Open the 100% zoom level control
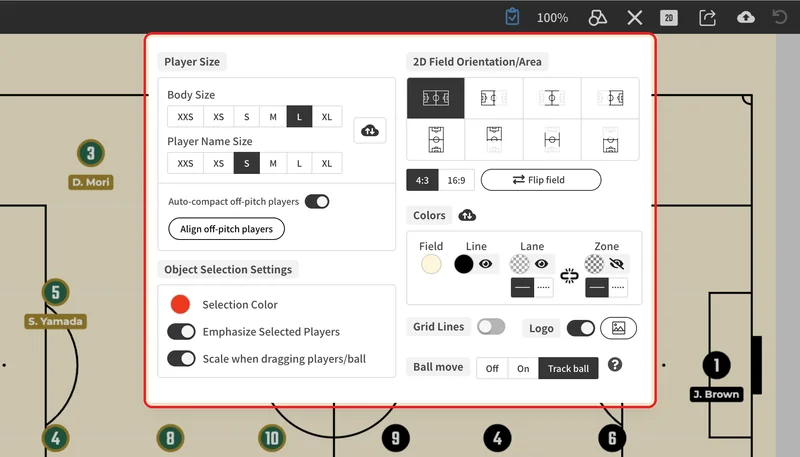The height and width of the screenshot is (457, 800). (x=552, y=18)
